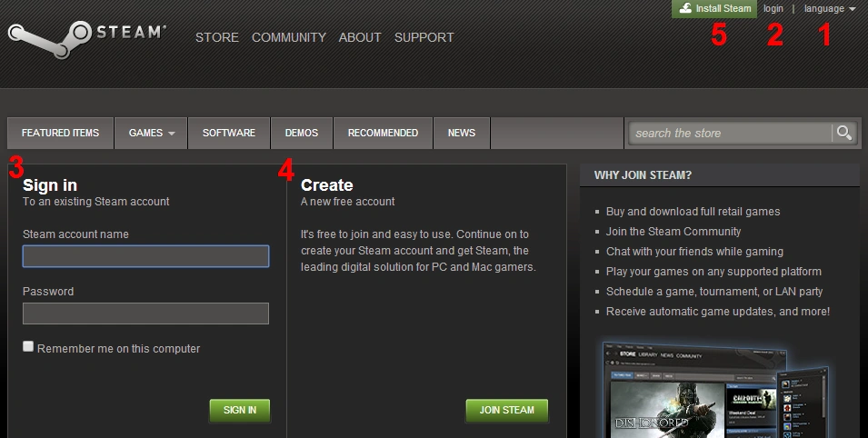Screen dimensions: 868x438
Task: Click 'To an existing Steam account' subtitle
Action: (95, 202)
